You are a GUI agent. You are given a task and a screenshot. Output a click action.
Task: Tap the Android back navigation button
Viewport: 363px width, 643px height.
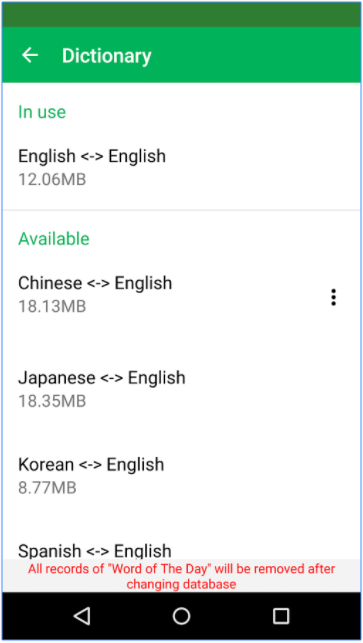click(x=82, y=616)
